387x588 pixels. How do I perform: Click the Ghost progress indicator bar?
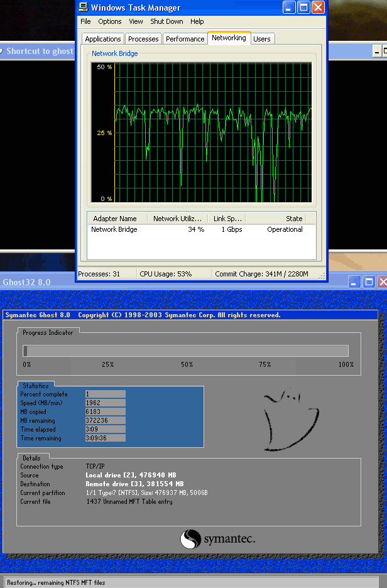pyautogui.click(x=185, y=351)
